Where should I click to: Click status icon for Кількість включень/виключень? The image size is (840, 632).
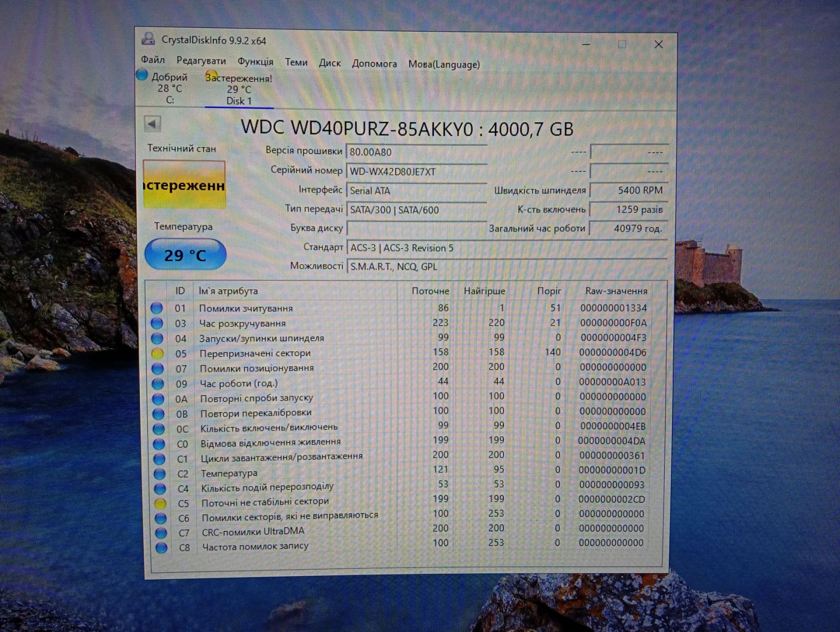(x=158, y=429)
